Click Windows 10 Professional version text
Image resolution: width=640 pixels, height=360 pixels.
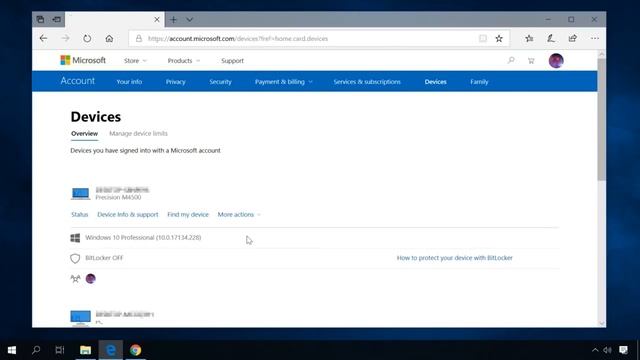[143, 238]
